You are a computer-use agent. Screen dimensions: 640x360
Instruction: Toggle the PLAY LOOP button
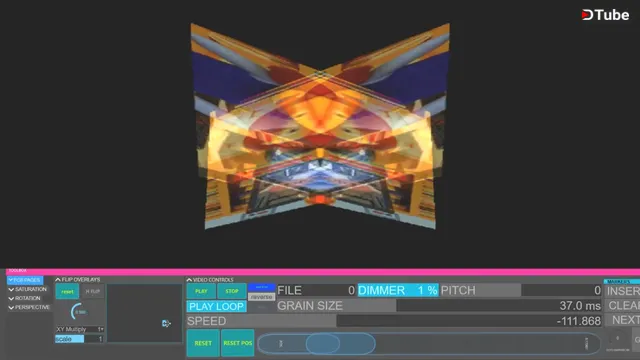point(216,307)
